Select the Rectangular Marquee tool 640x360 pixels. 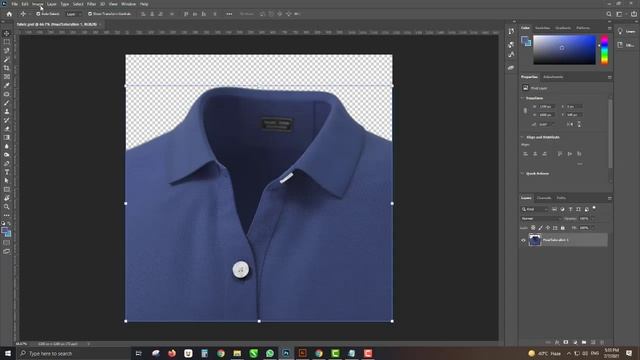(x=7, y=42)
